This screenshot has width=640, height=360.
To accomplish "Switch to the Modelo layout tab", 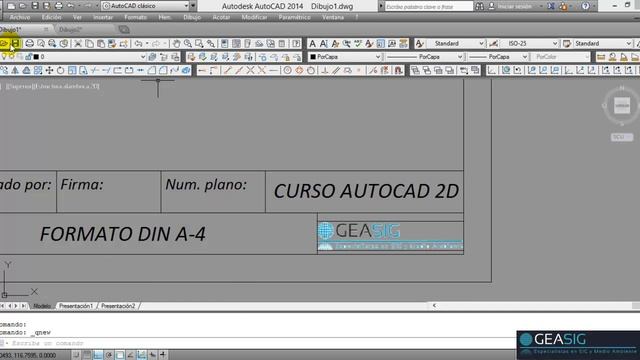I will [x=42, y=306].
